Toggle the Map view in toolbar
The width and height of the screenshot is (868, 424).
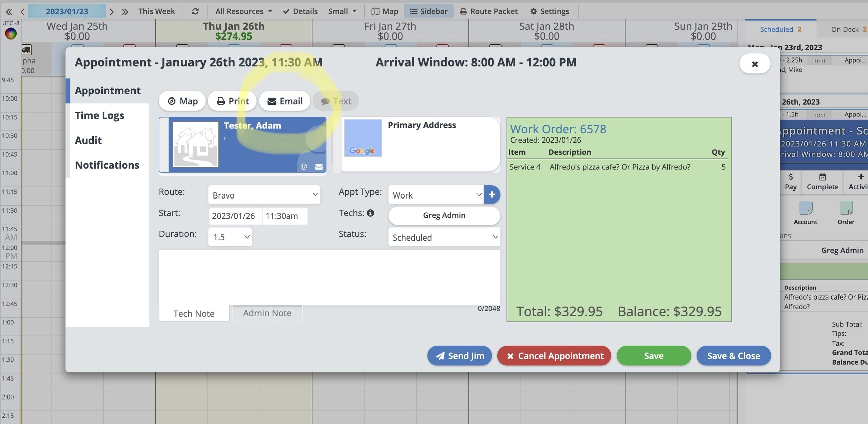[x=384, y=11]
